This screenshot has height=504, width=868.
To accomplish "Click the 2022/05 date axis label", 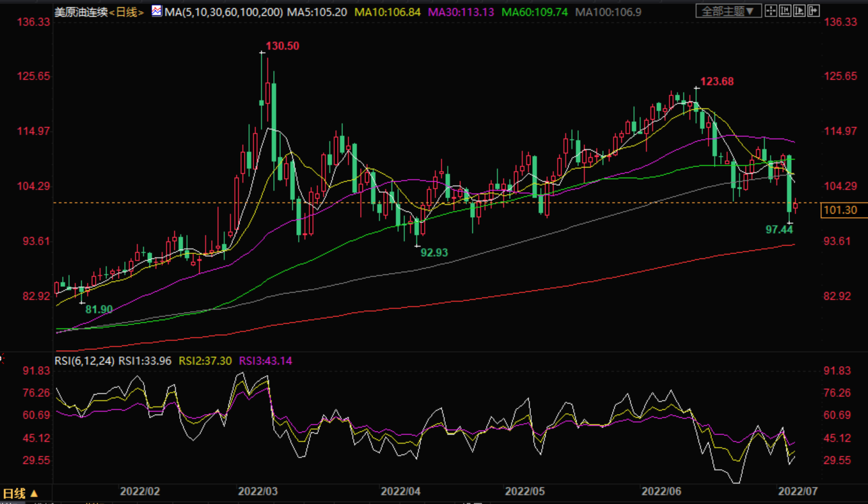I will point(525,492).
